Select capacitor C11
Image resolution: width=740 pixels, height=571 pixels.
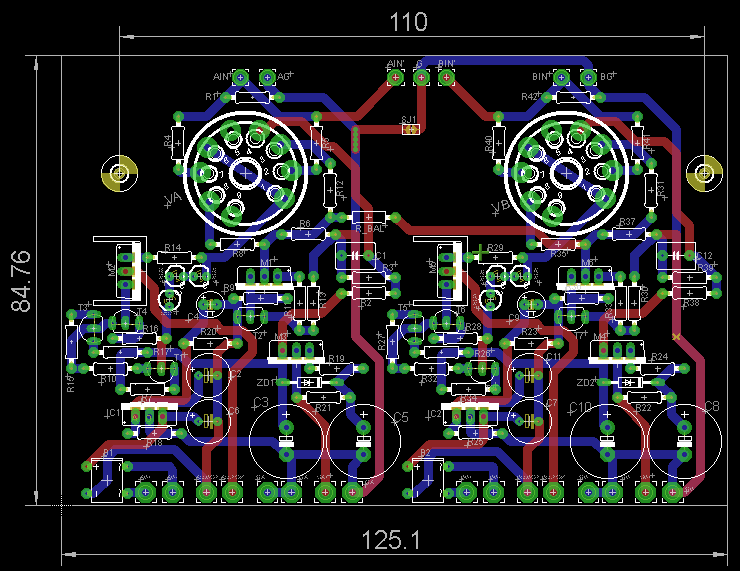coord(529,376)
